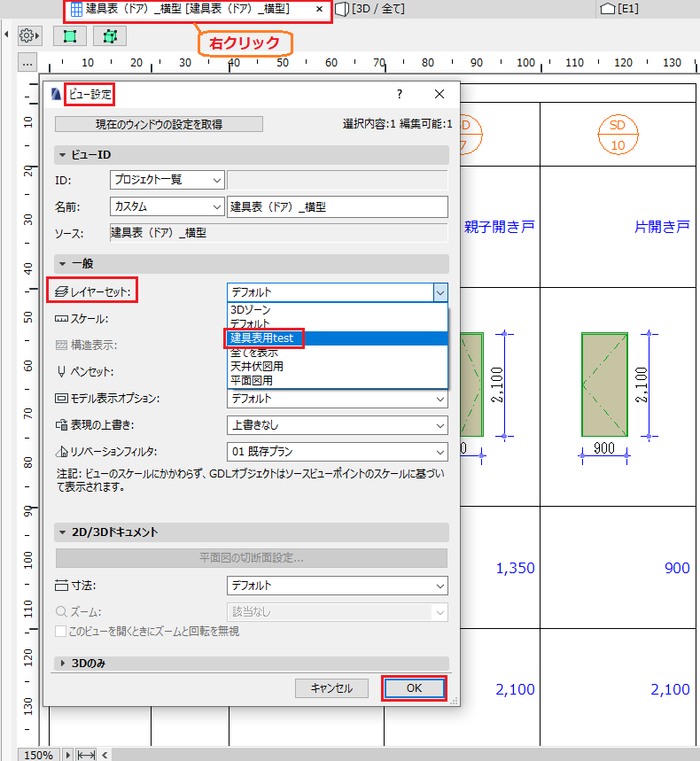Click the green 3D box toolbar icon

(110, 36)
